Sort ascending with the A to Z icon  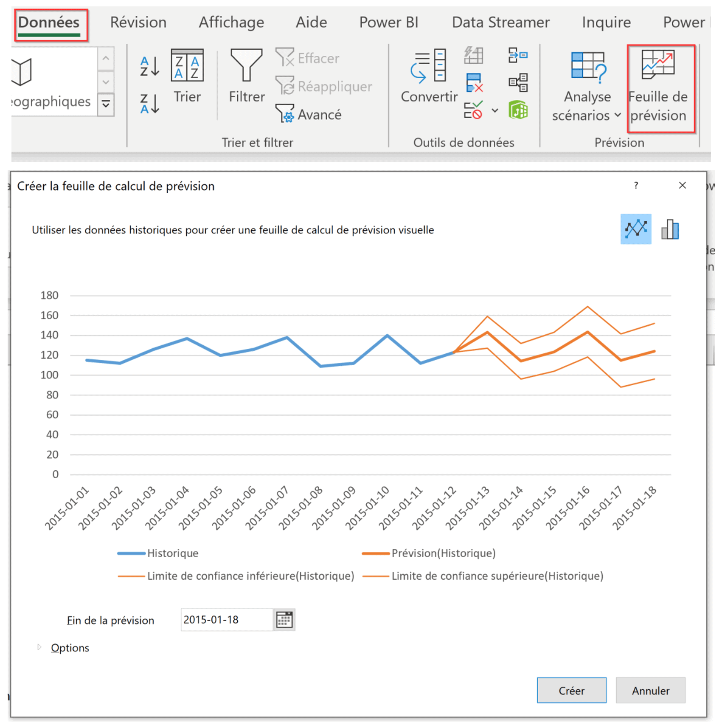click(x=149, y=66)
